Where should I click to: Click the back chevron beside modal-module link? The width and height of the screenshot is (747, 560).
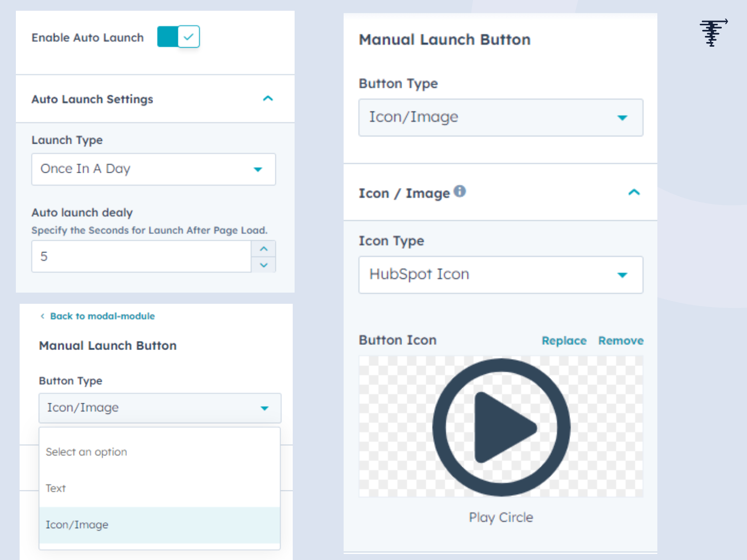coord(42,316)
